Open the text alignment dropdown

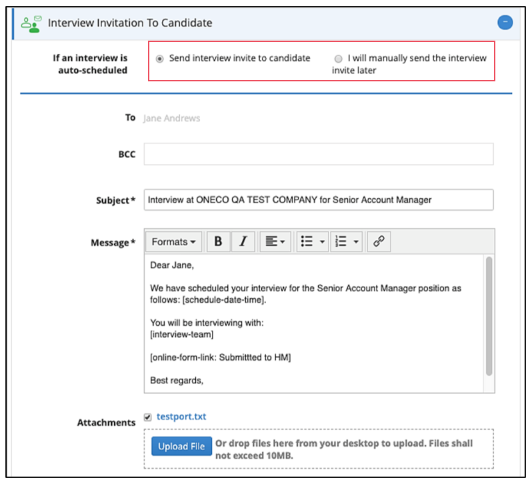point(275,242)
